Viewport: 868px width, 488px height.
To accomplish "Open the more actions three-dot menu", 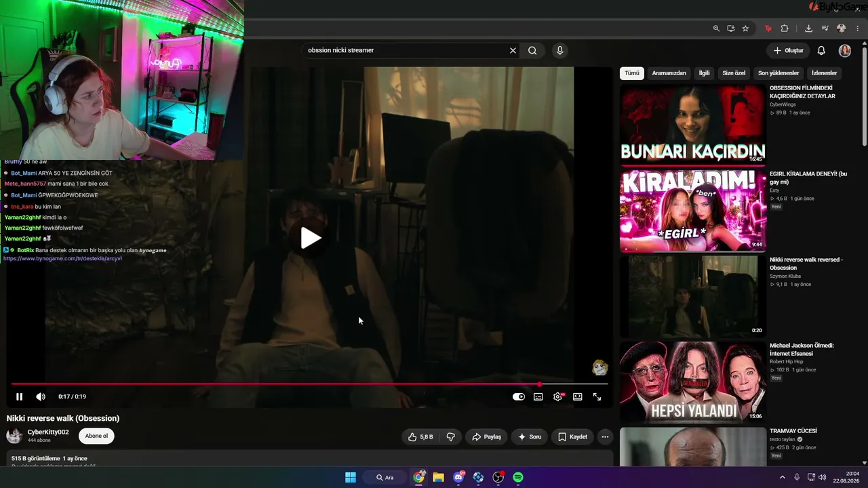I will (605, 437).
